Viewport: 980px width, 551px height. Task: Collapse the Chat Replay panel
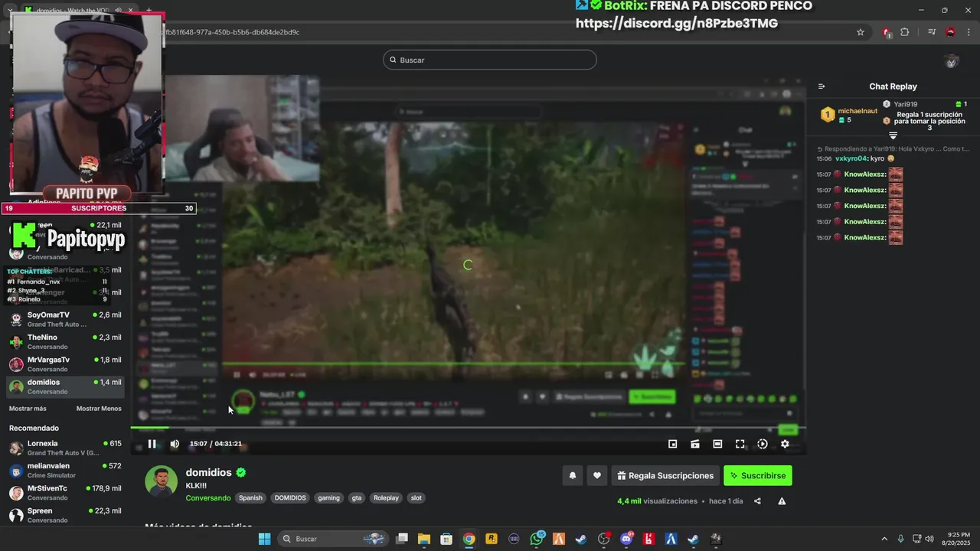(822, 86)
